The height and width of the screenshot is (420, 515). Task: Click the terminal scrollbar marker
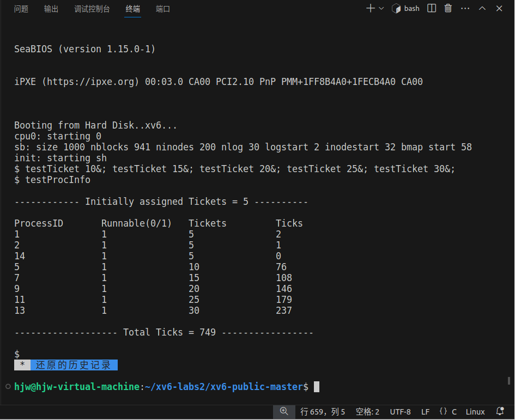[x=509, y=380]
